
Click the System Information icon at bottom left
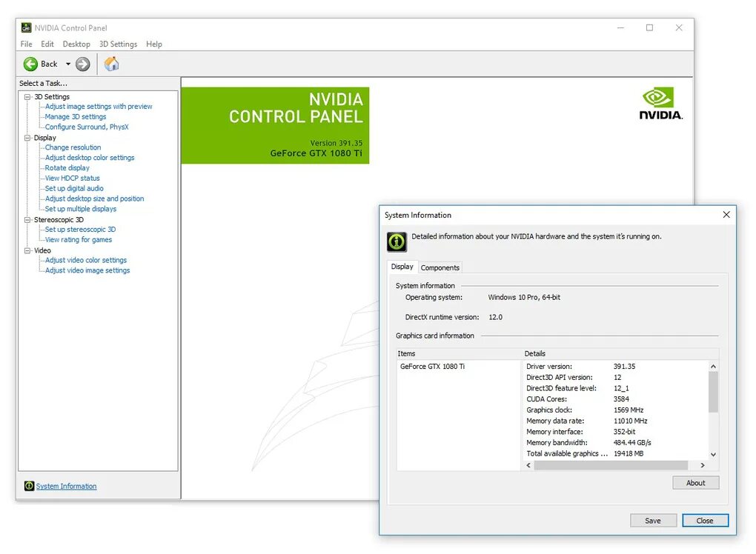point(30,486)
